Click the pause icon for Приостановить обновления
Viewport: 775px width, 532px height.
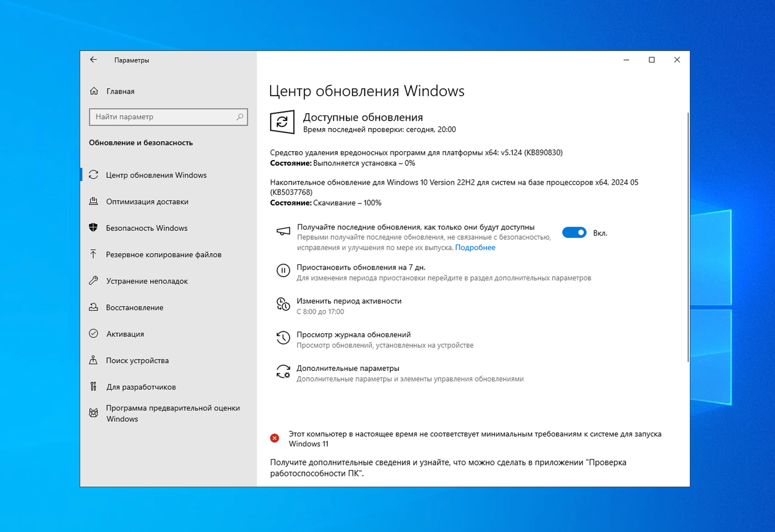[x=283, y=270]
